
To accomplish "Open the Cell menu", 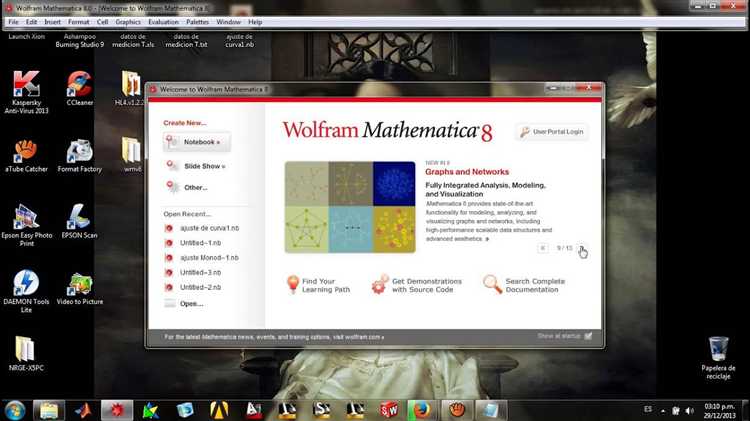I will (102, 22).
